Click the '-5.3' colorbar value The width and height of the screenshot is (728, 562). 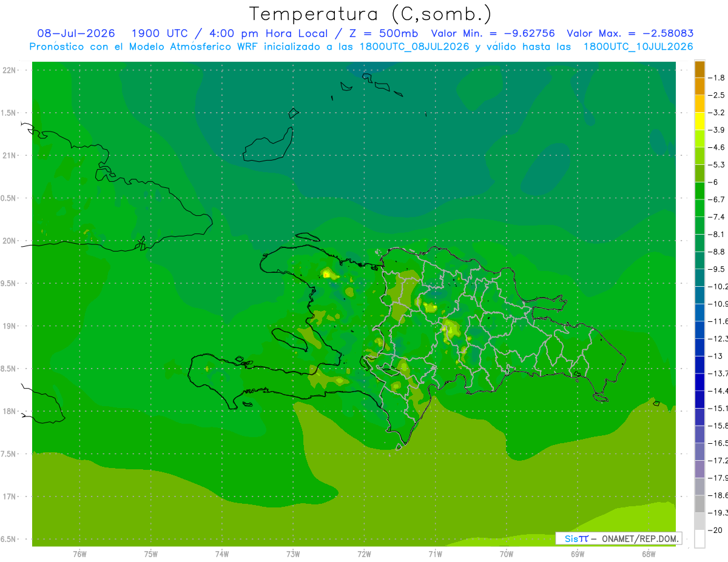[716, 164]
